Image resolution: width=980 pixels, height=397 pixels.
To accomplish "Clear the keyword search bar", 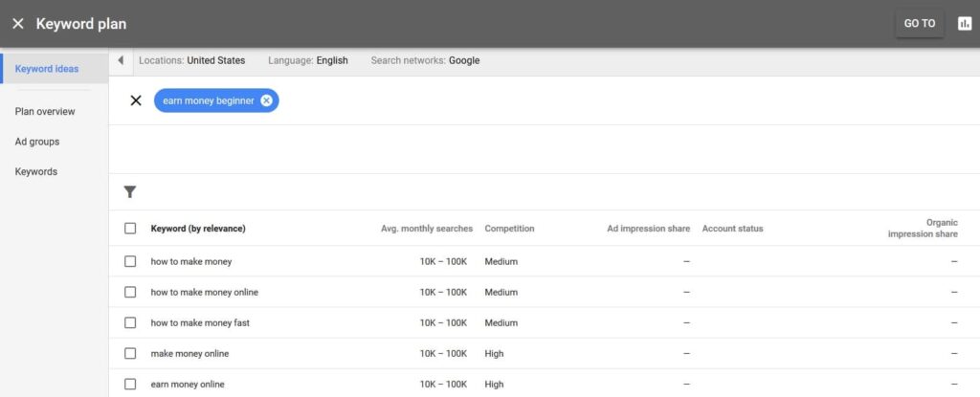I will point(136,100).
